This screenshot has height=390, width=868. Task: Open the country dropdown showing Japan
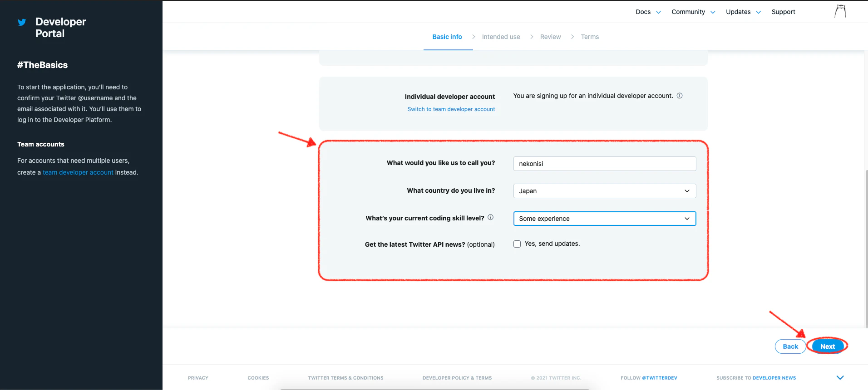605,191
